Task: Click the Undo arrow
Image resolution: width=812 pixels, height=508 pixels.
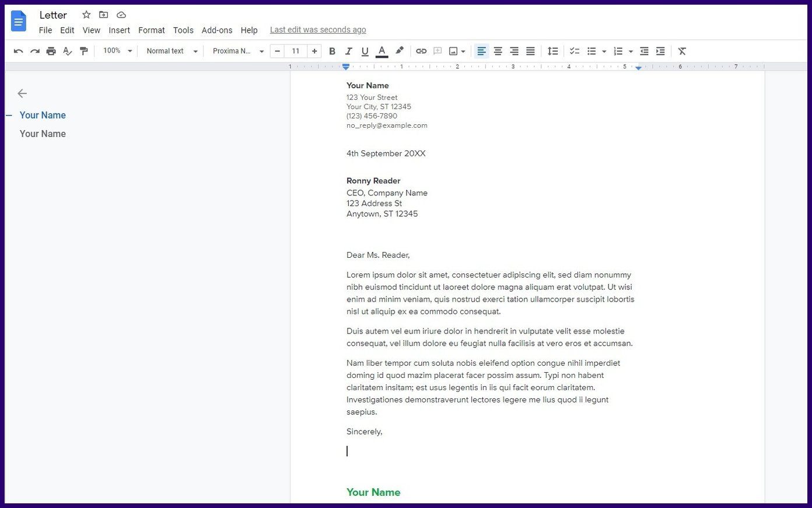Action: pos(19,51)
